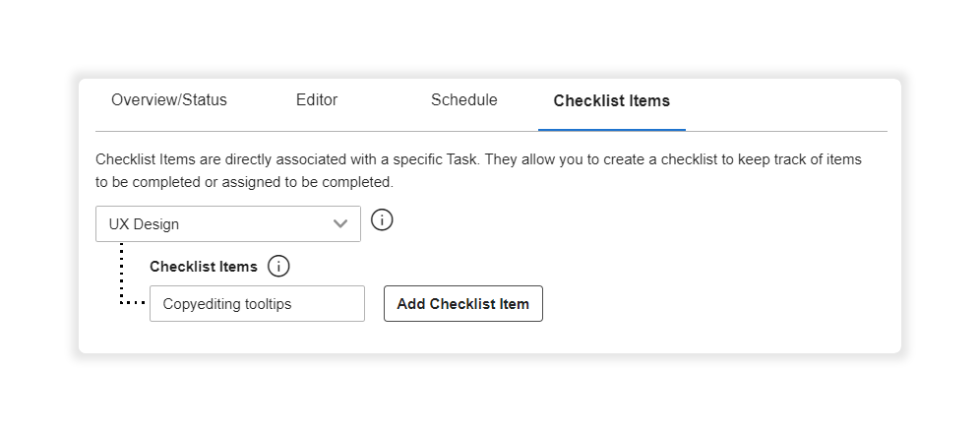The width and height of the screenshot is (980, 432).
Task: Click the bold Checklist Items field label
Action: click(204, 267)
